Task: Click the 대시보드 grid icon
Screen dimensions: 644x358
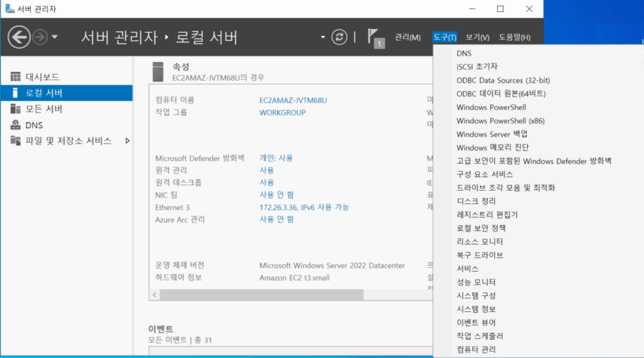Action: tap(16, 77)
